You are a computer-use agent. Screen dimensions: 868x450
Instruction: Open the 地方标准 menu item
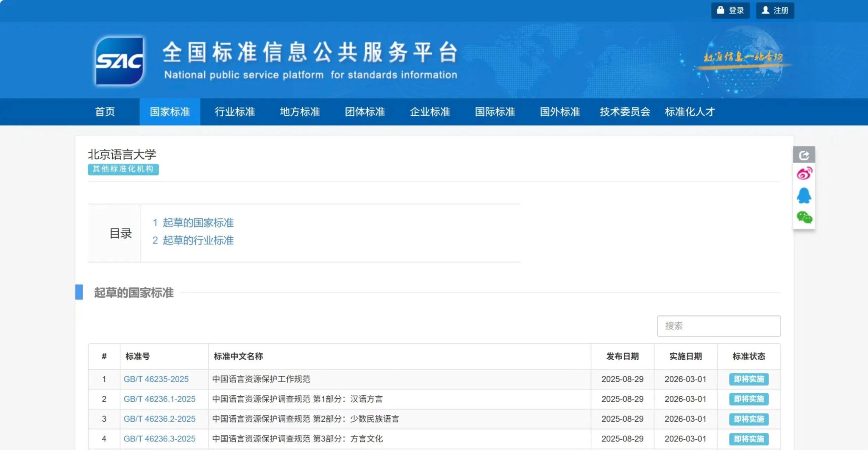pos(300,112)
